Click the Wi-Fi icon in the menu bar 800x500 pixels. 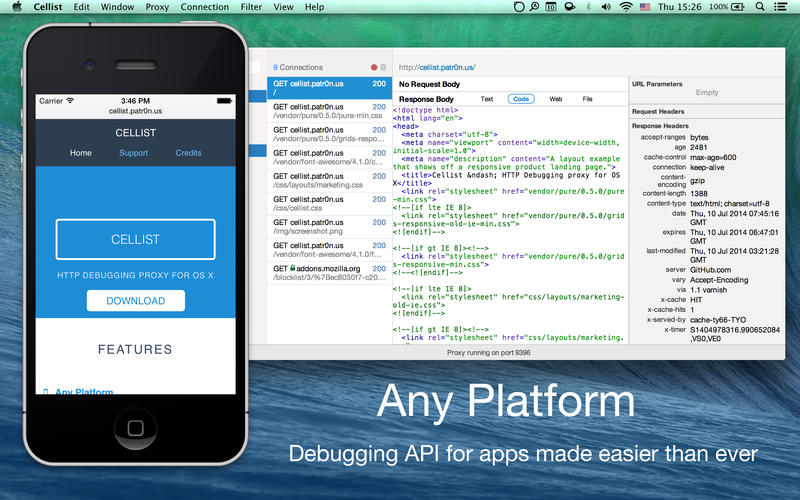click(626, 7)
